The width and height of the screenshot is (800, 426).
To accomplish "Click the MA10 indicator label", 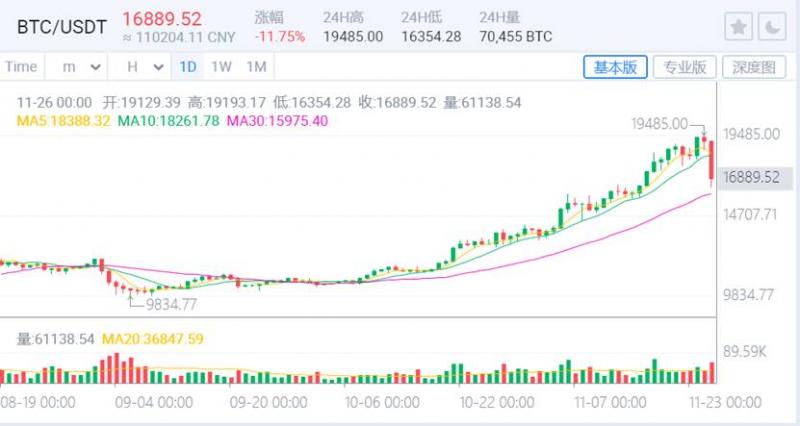I will click(x=165, y=121).
